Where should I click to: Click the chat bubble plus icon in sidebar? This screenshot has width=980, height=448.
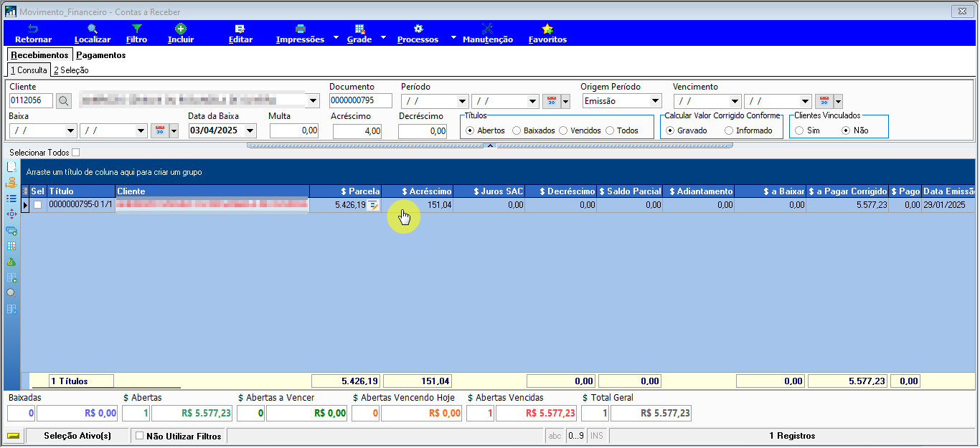[11, 231]
